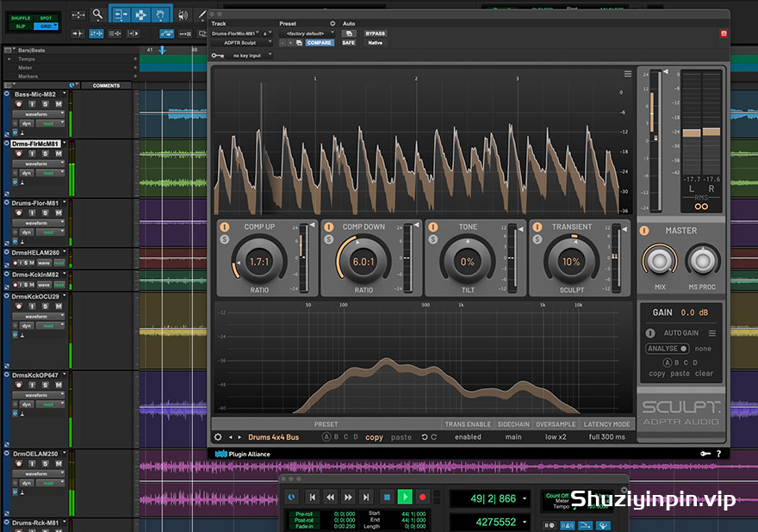Select the Trim tool in toolbar
The width and height of the screenshot is (758, 532).
pyautogui.click(x=120, y=15)
